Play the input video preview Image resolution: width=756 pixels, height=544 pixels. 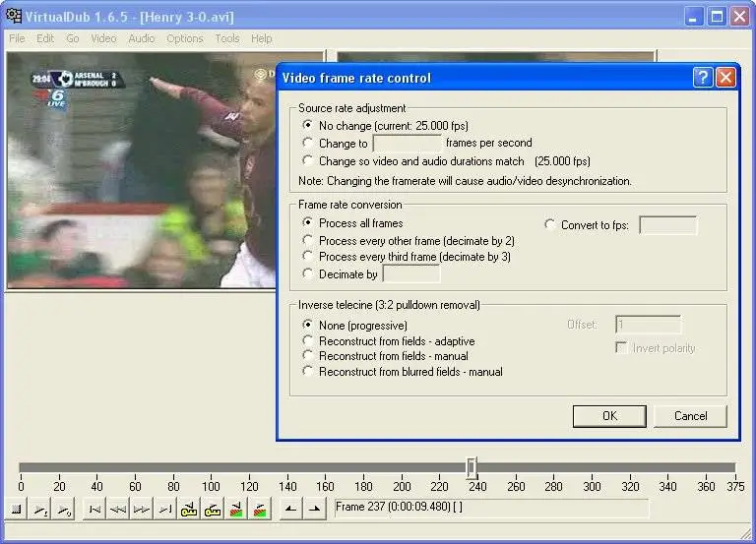click(x=40, y=509)
